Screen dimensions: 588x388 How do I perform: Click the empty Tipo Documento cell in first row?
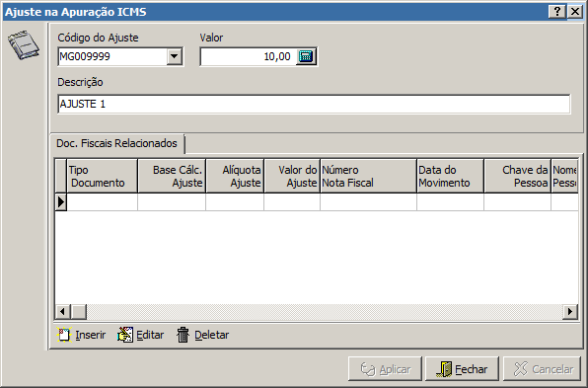pyautogui.click(x=102, y=202)
